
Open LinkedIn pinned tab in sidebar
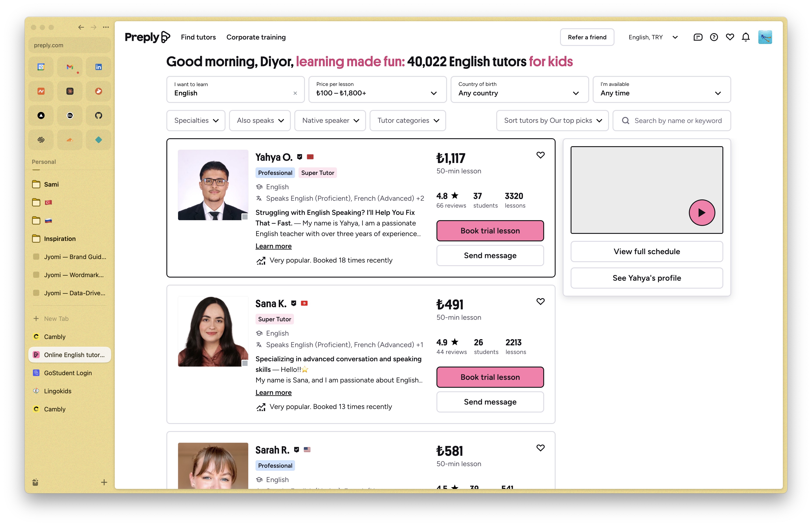(98, 67)
